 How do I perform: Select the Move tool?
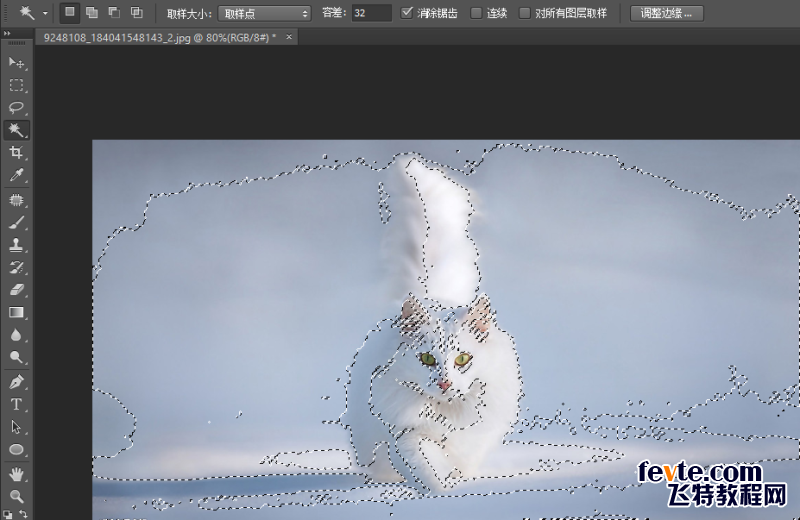coord(16,62)
